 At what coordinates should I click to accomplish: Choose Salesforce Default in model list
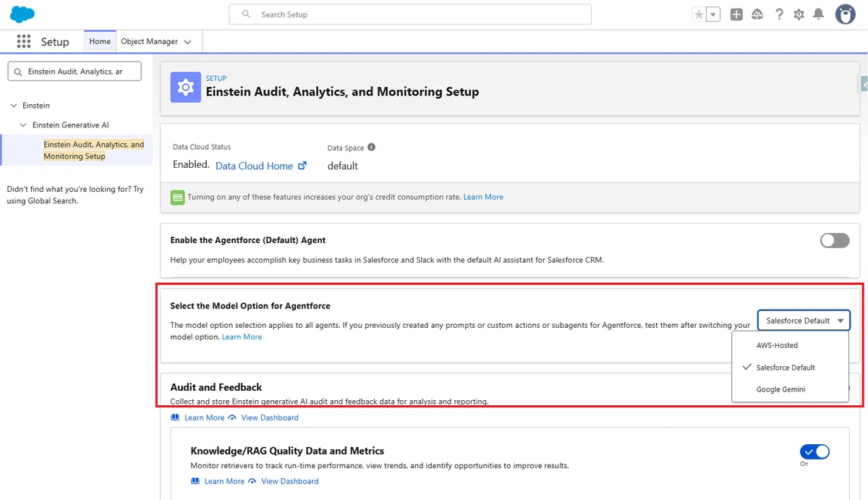pos(791,368)
